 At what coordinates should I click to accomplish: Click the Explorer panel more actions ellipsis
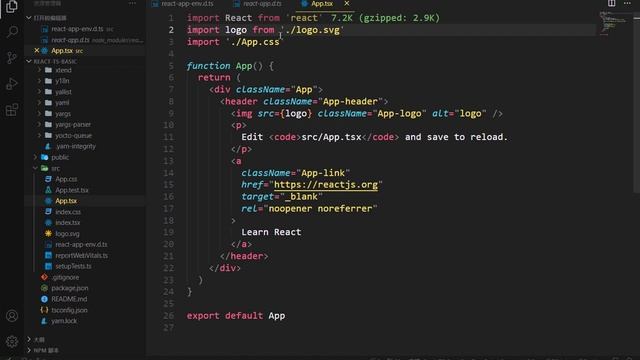[132, 3]
